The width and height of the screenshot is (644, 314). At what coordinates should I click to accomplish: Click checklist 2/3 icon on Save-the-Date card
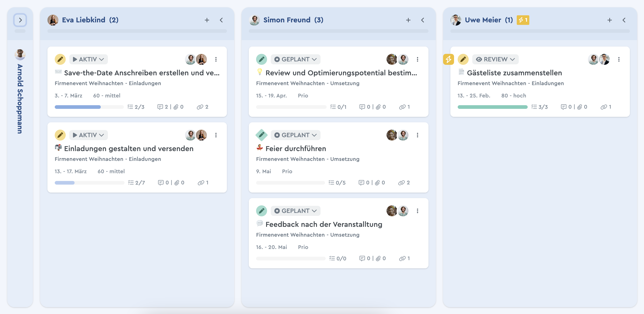pos(136,107)
